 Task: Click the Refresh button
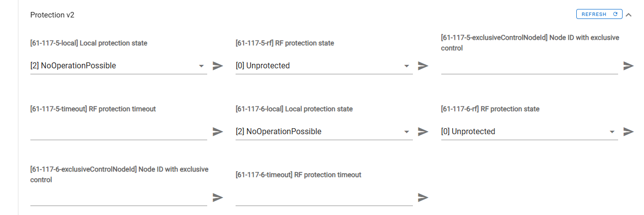[x=599, y=14]
